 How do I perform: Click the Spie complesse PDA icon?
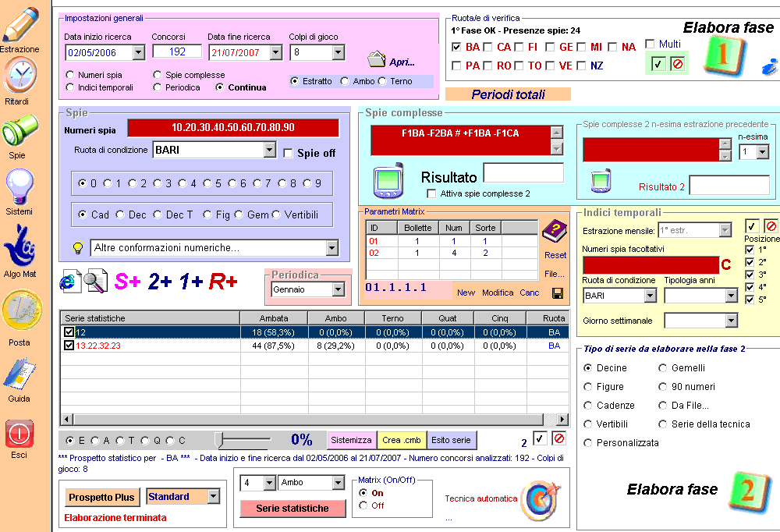click(388, 180)
